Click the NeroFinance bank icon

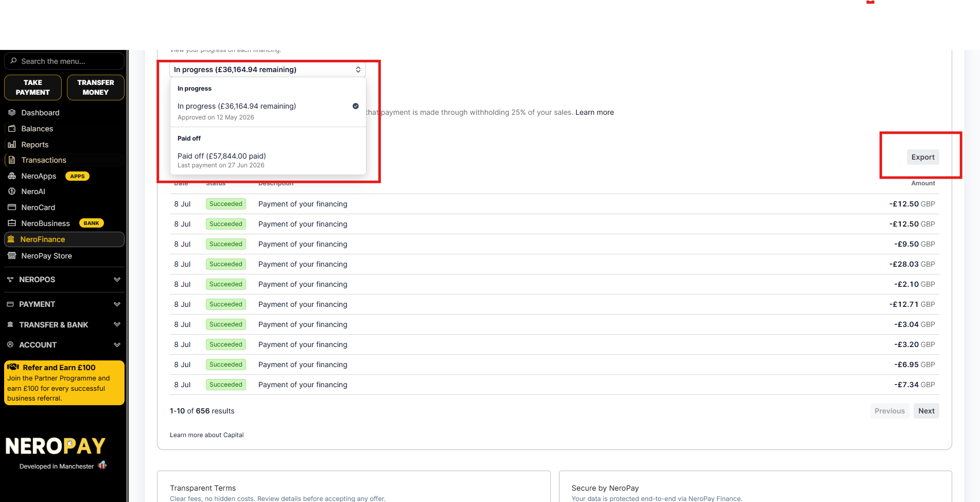11,239
